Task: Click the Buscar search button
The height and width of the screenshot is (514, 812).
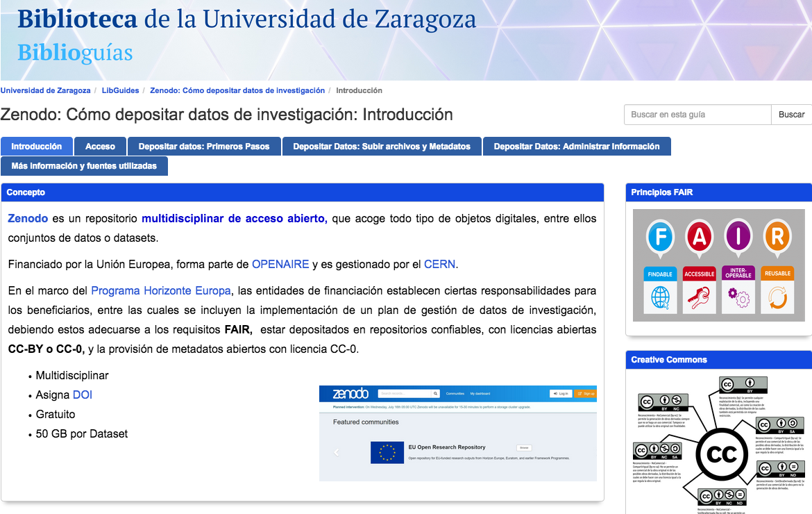Action: 791,115
